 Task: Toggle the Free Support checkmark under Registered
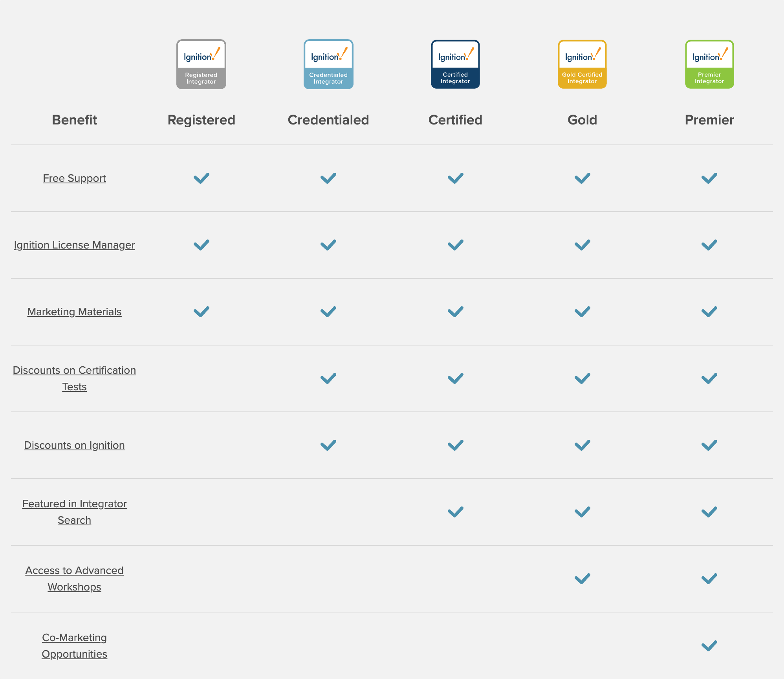201,178
